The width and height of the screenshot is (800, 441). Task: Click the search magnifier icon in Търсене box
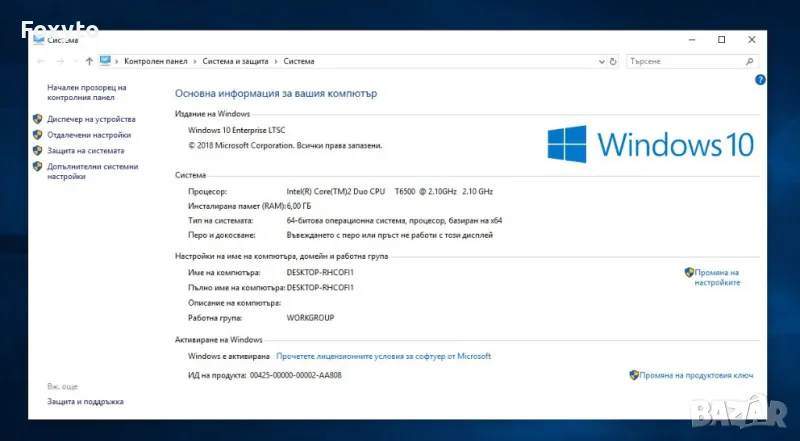pos(751,61)
